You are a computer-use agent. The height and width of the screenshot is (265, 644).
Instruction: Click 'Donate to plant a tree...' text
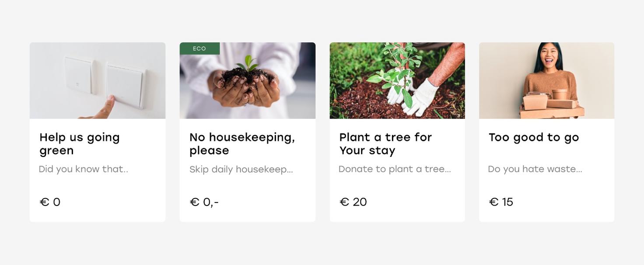click(x=395, y=169)
